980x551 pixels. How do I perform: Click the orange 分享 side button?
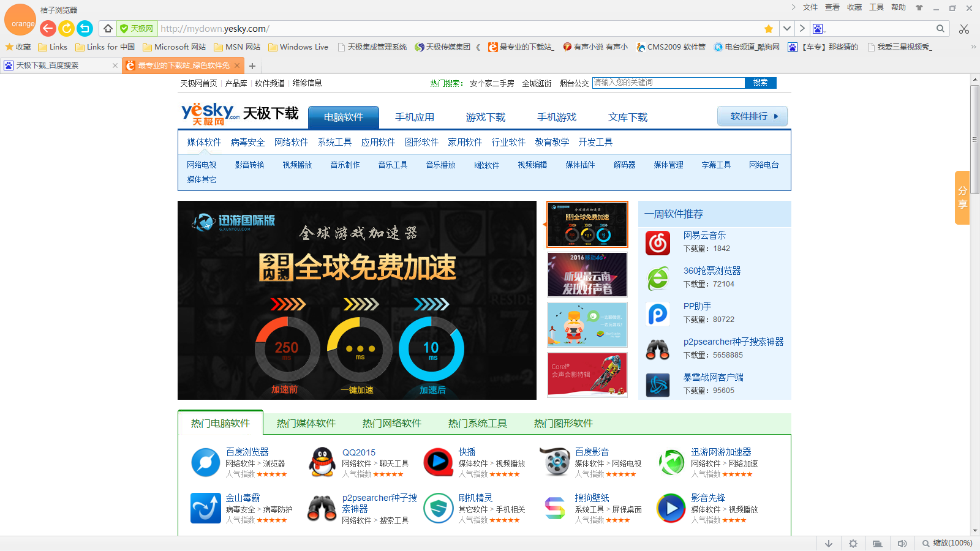pos(962,198)
